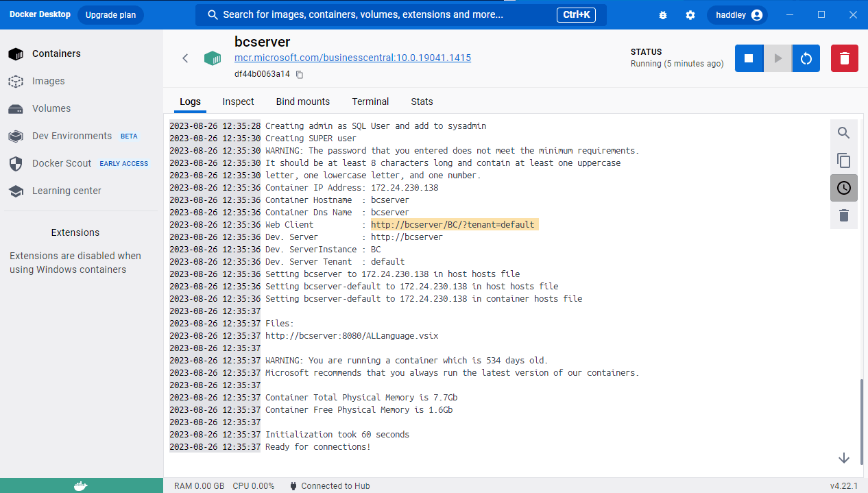Viewport: 868px width, 493px height.
Task: Toggle timestamps in the logs
Action: coord(844,188)
